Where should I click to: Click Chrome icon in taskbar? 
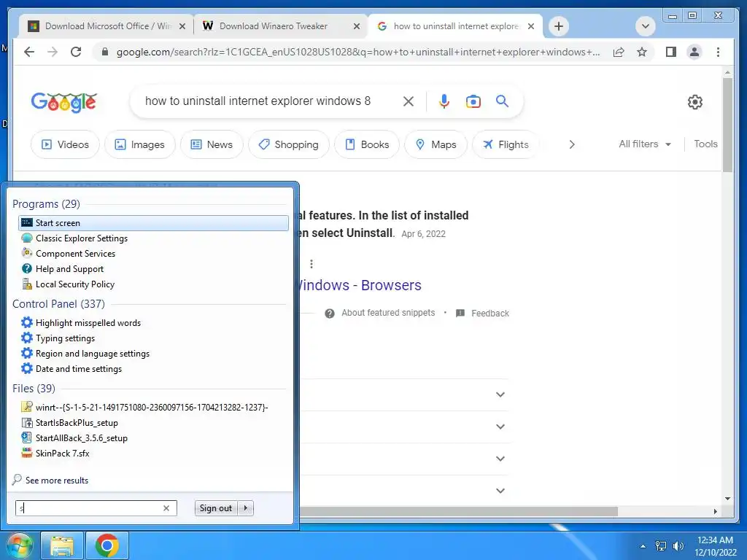(107, 545)
